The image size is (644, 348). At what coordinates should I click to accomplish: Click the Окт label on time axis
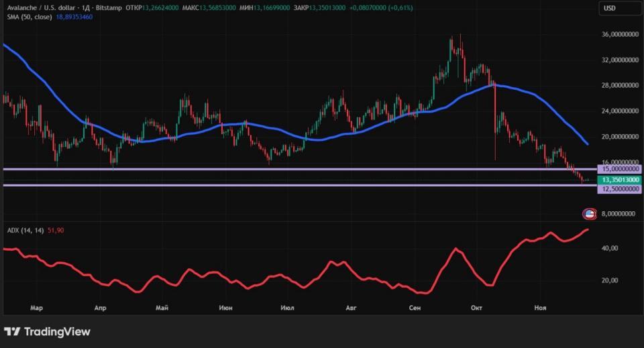477,308
